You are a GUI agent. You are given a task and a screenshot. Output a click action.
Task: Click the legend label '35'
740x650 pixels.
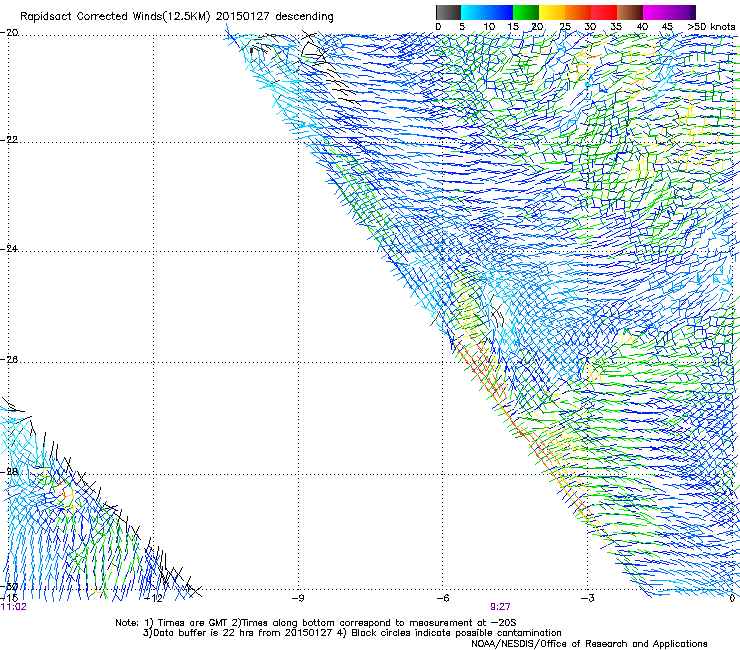pos(616,27)
